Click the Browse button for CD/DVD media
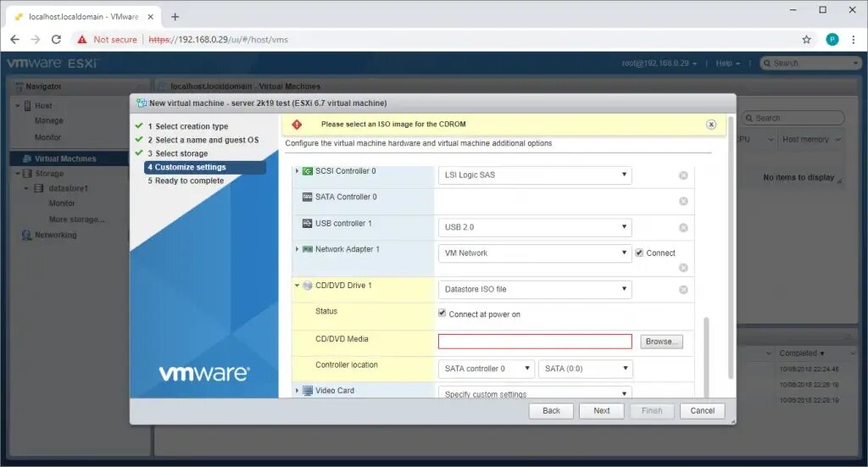Viewport: 868px width, 467px height. [661, 342]
